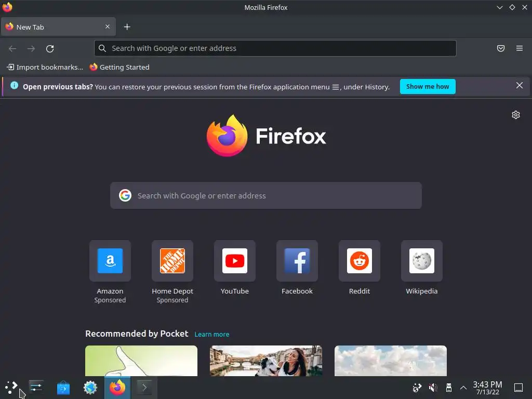
Task: Open the Steam-like tray icon
Action: pos(417,388)
